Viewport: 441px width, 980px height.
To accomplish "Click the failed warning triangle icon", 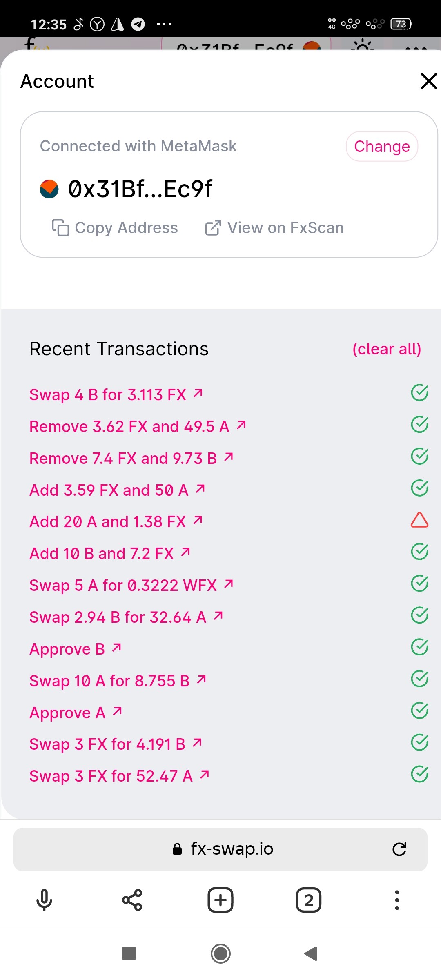I will click(419, 520).
